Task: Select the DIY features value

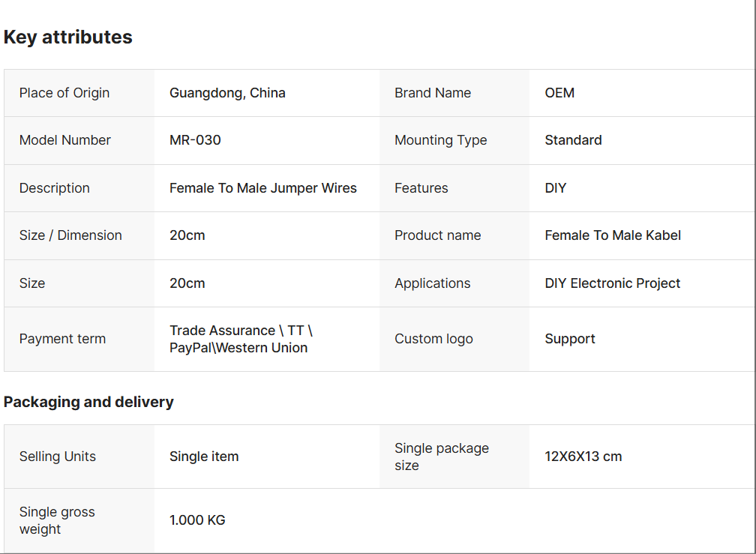Action: point(556,188)
